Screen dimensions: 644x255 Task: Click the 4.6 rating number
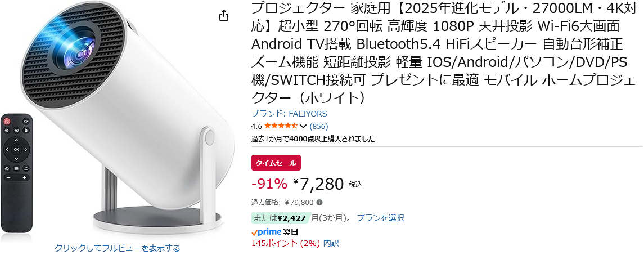click(x=256, y=126)
